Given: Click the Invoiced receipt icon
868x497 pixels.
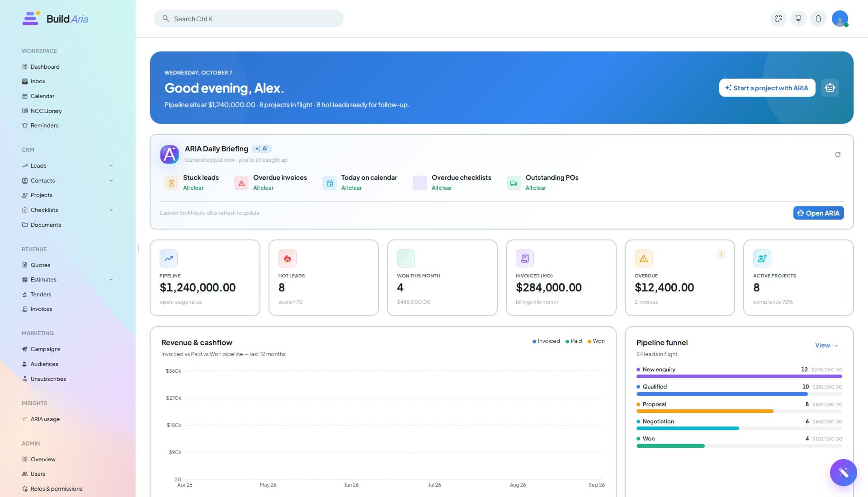Looking at the screenshot, I should pos(524,258).
